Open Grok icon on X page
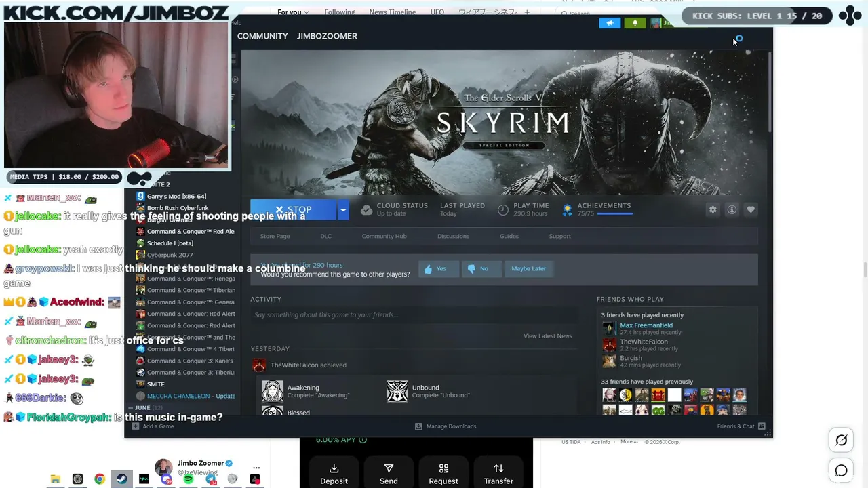The width and height of the screenshot is (868, 488). click(x=842, y=441)
